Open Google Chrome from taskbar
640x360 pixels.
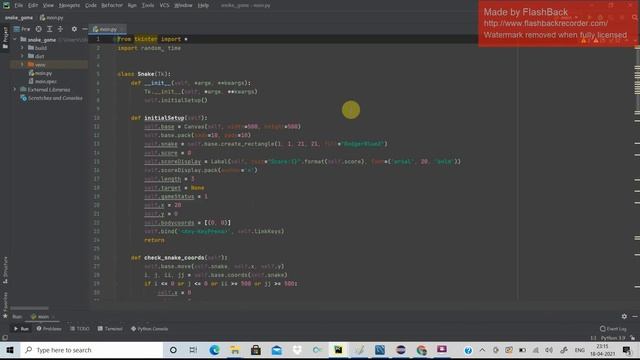coord(422,350)
